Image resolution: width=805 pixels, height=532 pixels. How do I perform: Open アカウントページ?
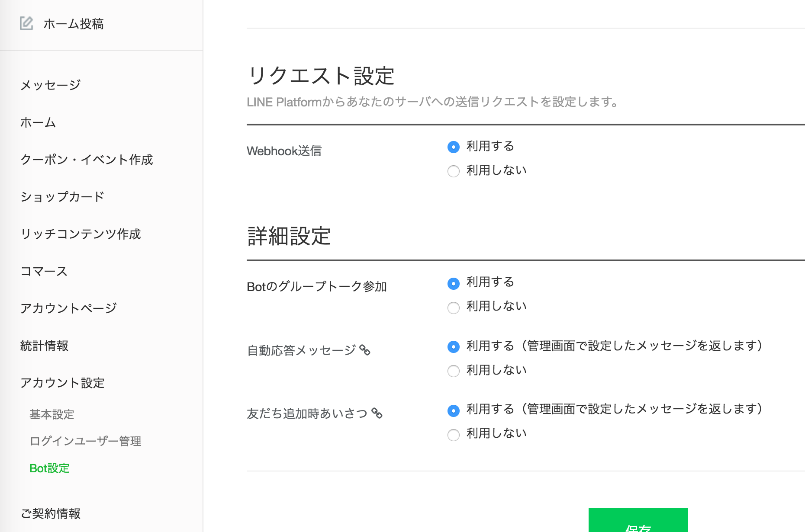tap(68, 308)
